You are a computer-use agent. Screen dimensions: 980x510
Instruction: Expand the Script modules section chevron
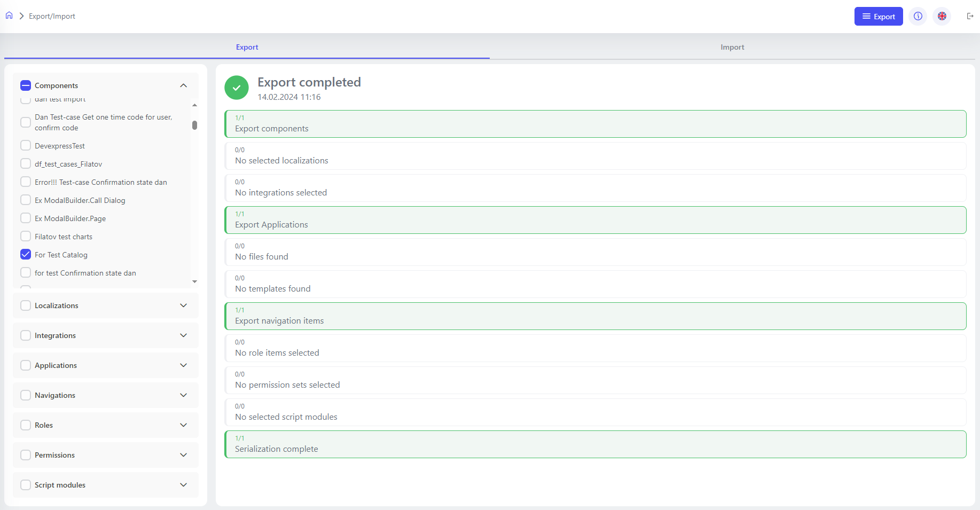[x=183, y=485]
